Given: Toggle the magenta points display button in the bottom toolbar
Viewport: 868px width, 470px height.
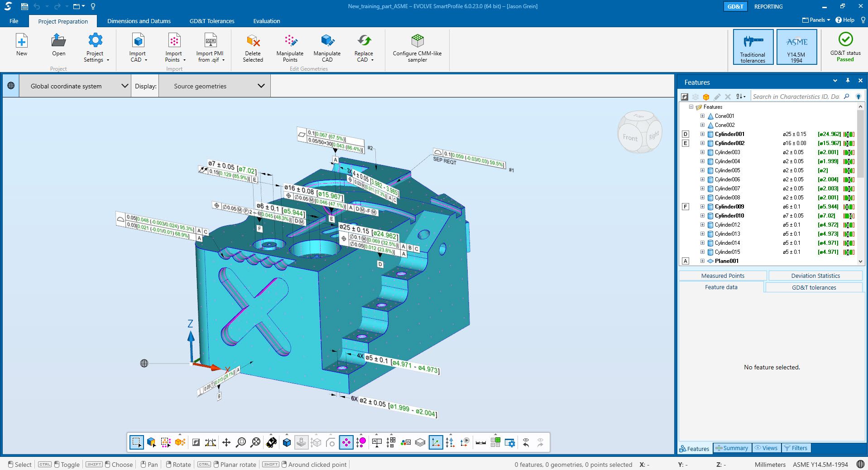Looking at the screenshot, I should click(x=346, y=442).
